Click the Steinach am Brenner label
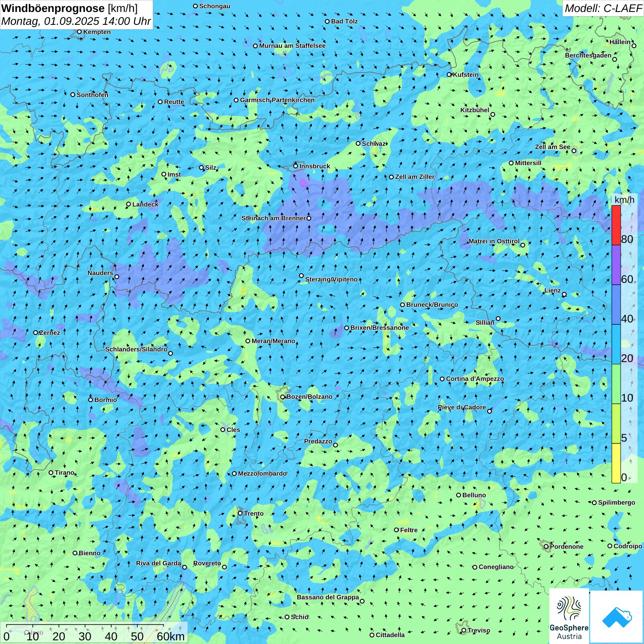 pos(273,218)
